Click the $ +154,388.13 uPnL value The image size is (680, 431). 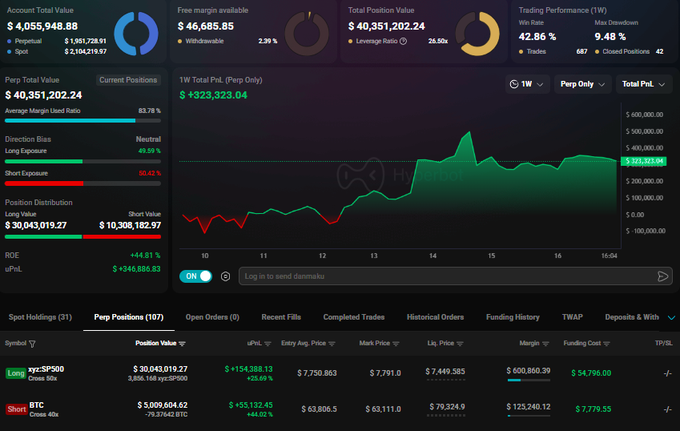[x=248, y=369]
